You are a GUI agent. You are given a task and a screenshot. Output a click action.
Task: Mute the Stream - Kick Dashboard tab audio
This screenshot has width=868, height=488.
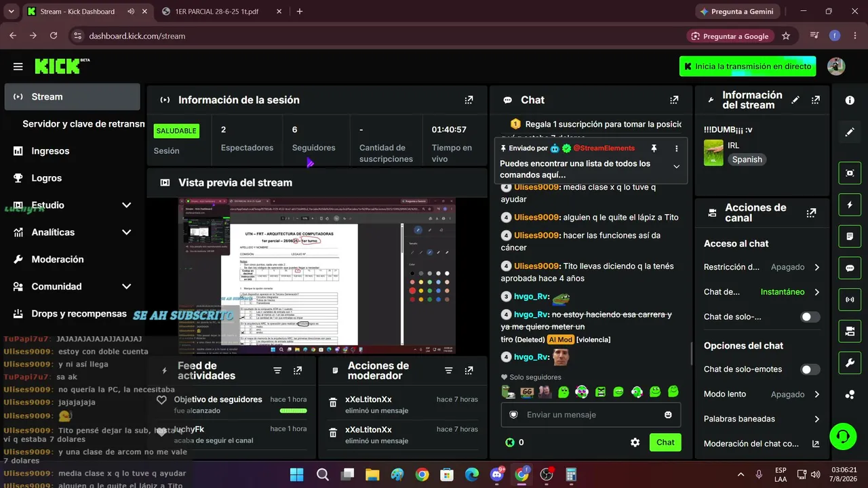pos(131,12)
